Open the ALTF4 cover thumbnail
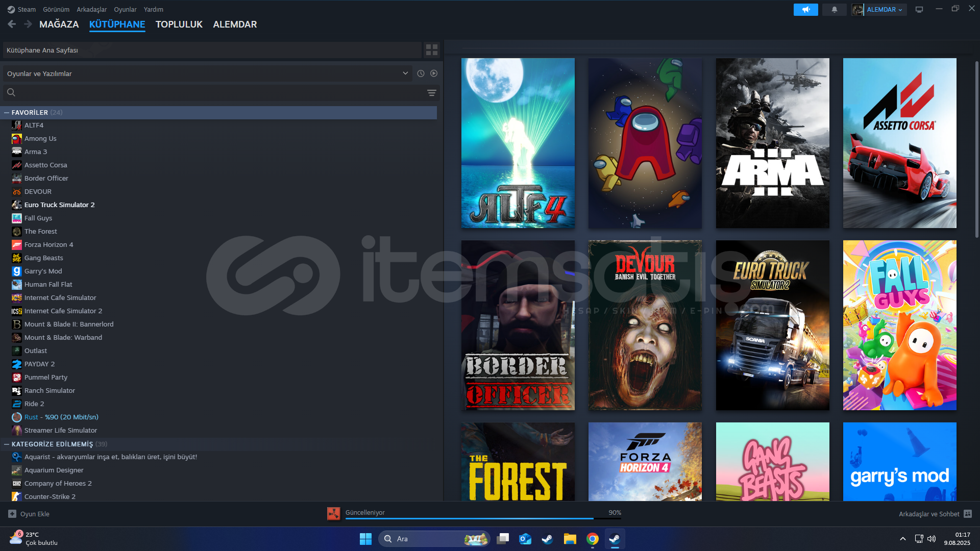 click(518, 143)
